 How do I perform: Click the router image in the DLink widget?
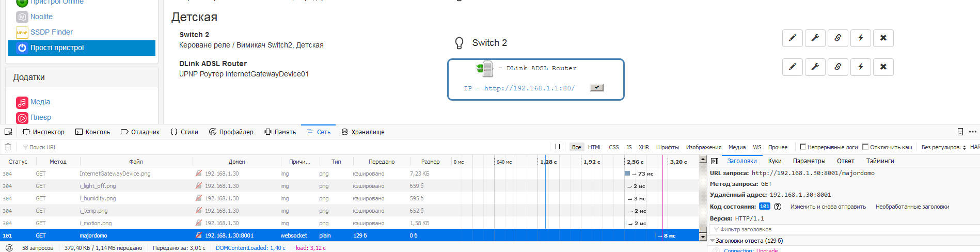[x=484, y=69]
